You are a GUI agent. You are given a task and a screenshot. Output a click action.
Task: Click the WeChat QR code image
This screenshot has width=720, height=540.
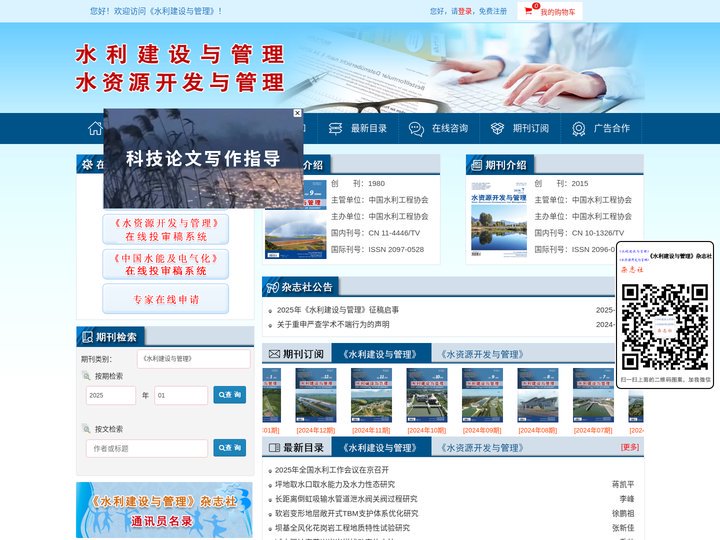pos(664,326)
